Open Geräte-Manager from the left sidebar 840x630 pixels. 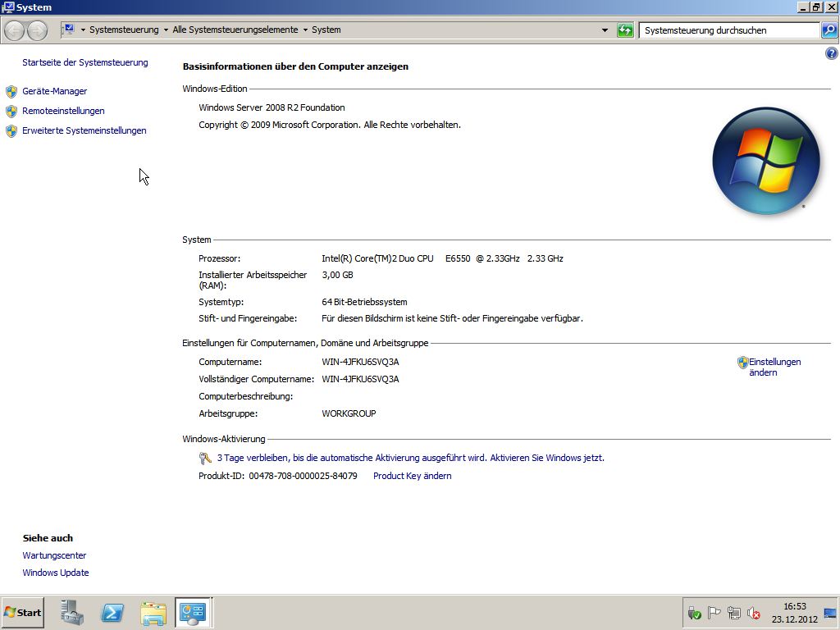click(x=54, y=91)
